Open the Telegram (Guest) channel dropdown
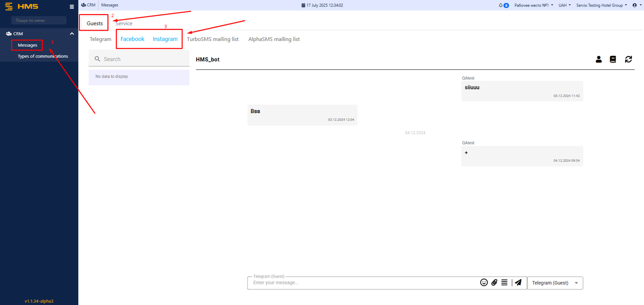Viewport: 644px width, 305px height. click(x=555, y=283)
